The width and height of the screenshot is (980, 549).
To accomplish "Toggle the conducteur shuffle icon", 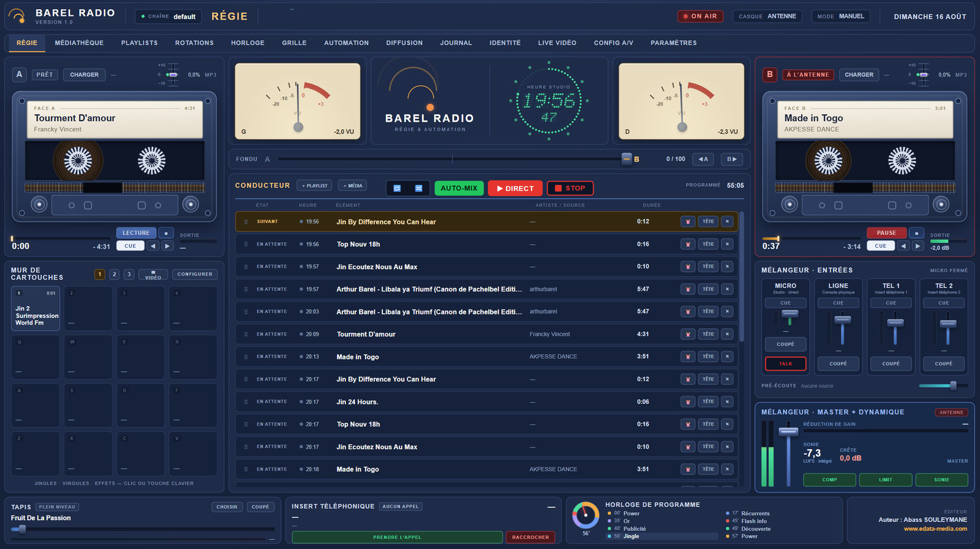I will [x=418, y=189].
